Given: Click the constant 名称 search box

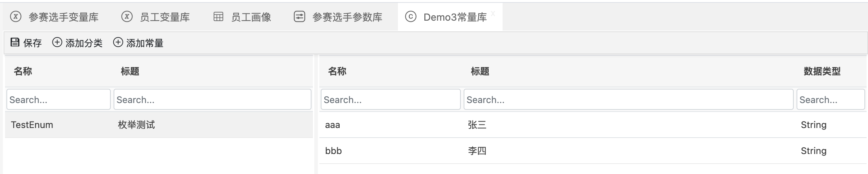Looking at the screenshot, I should click(390, 99).
